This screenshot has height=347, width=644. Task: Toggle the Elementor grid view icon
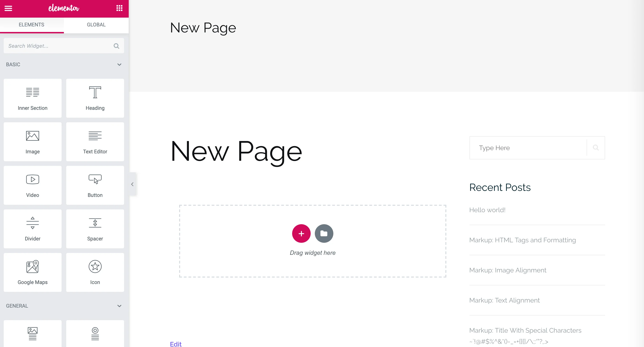point(120,8)
